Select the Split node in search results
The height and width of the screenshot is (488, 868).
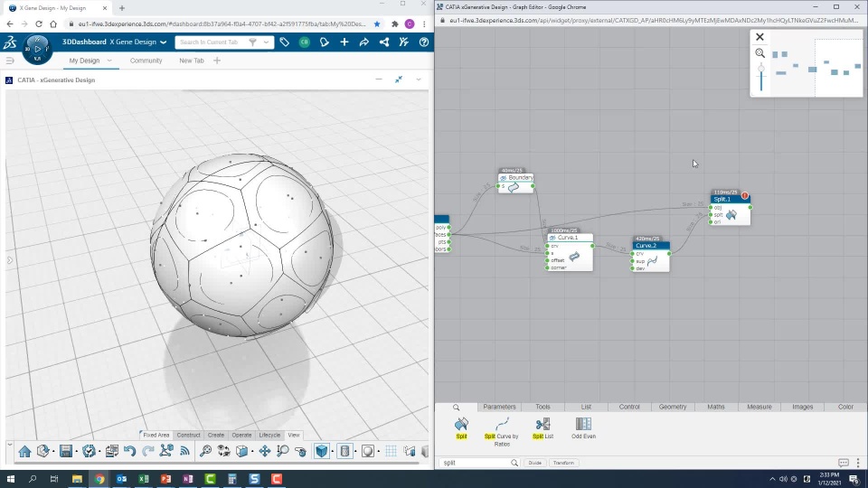pos(461,428)
